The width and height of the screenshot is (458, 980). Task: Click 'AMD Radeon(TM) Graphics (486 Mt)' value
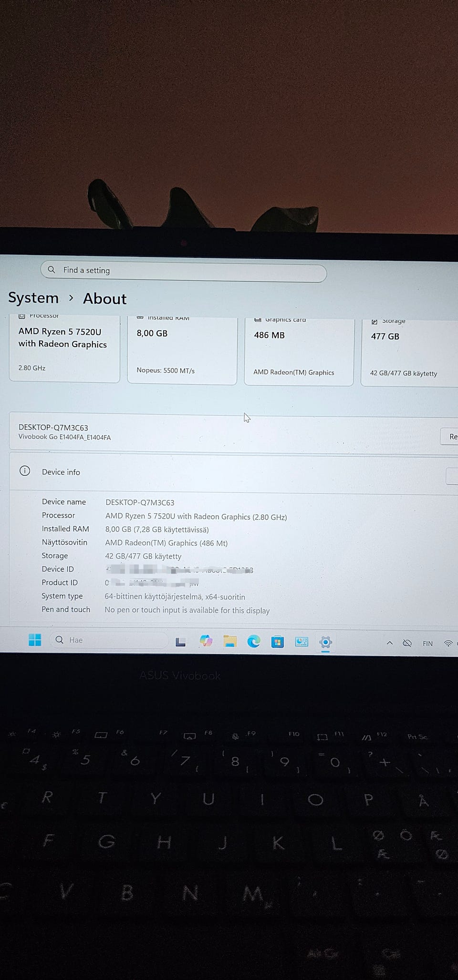tap(167, 543)
